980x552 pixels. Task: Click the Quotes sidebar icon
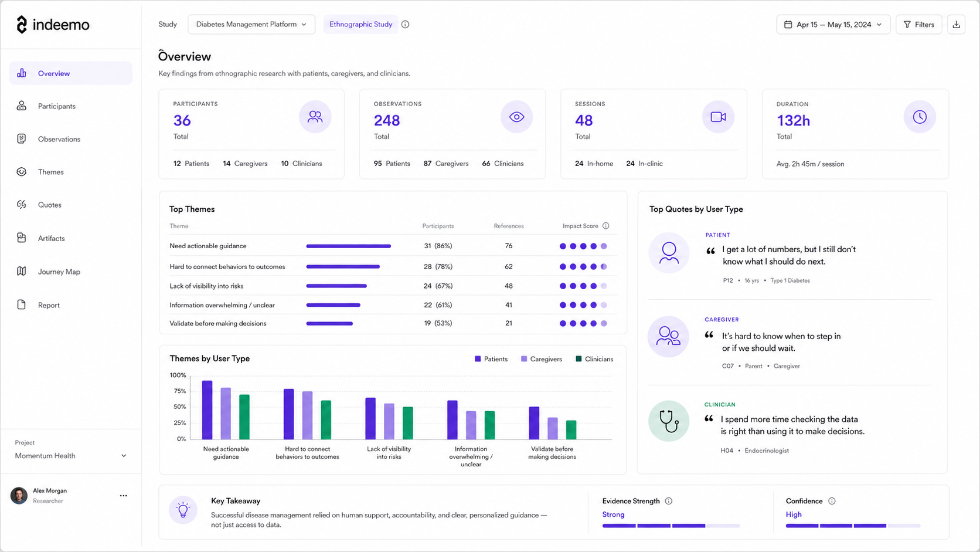pyautogui.click(x=22, y=205)
